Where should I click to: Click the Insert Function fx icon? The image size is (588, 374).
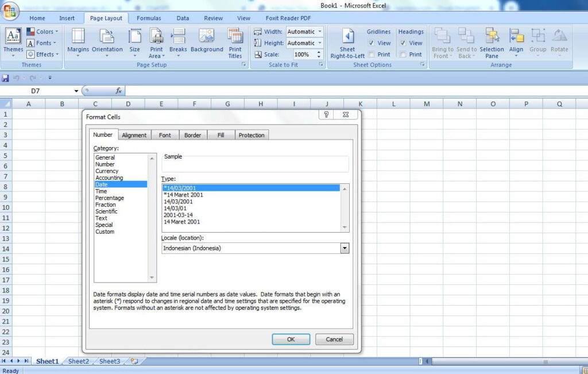118,91
